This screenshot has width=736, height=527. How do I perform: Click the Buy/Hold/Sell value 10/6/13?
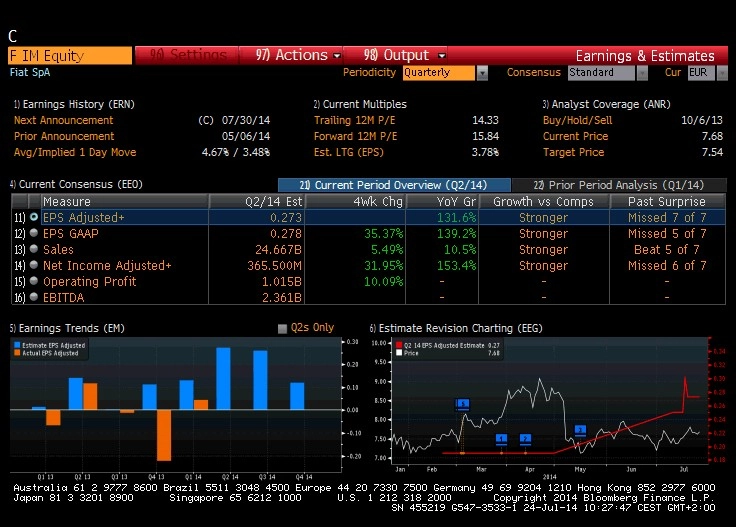702,120
